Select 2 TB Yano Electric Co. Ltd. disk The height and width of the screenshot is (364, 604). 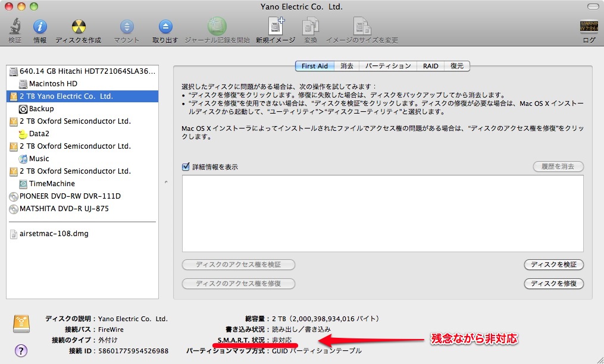pos(83,96)
